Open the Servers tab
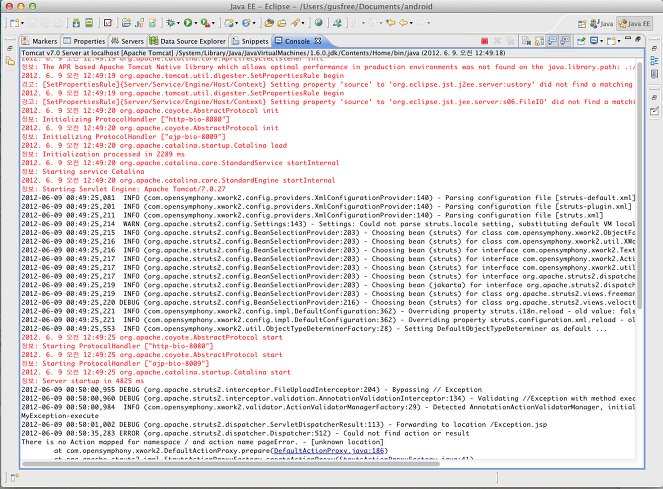 tap(127, 41)
